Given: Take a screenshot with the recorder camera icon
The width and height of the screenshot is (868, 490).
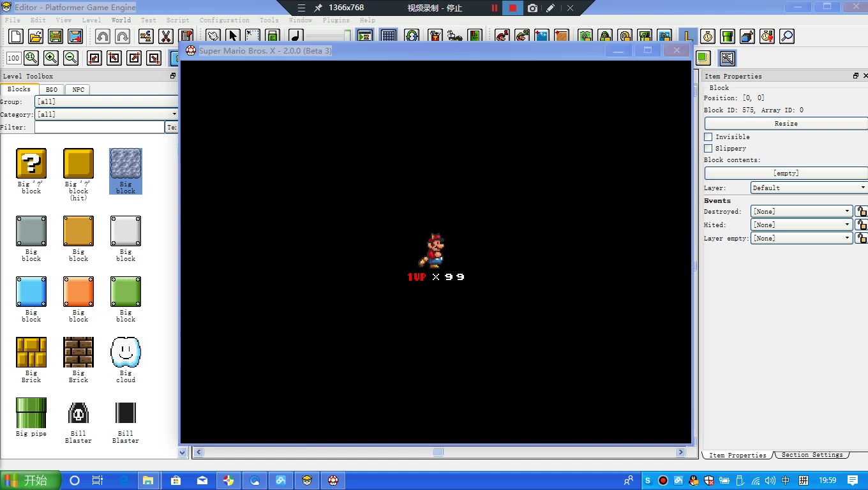Looking at the screenshot, I should pyautogui.click(x=532, y=8).
